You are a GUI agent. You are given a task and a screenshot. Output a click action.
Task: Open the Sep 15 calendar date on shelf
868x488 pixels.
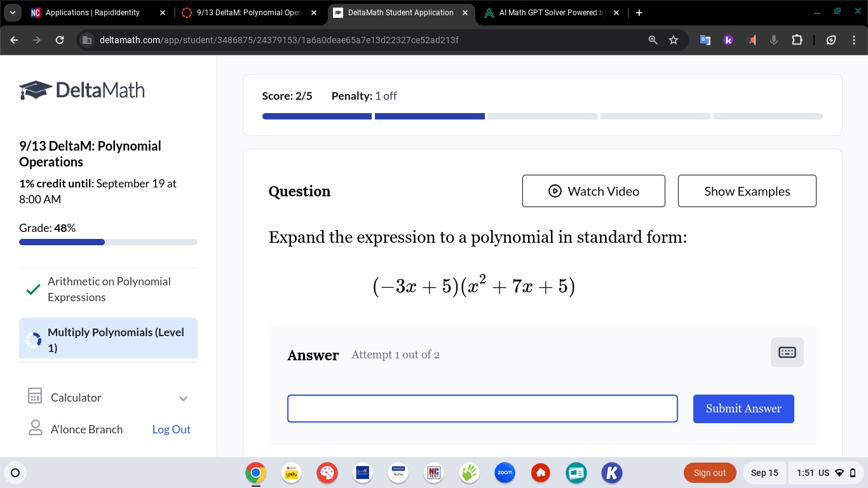(764, 473)
